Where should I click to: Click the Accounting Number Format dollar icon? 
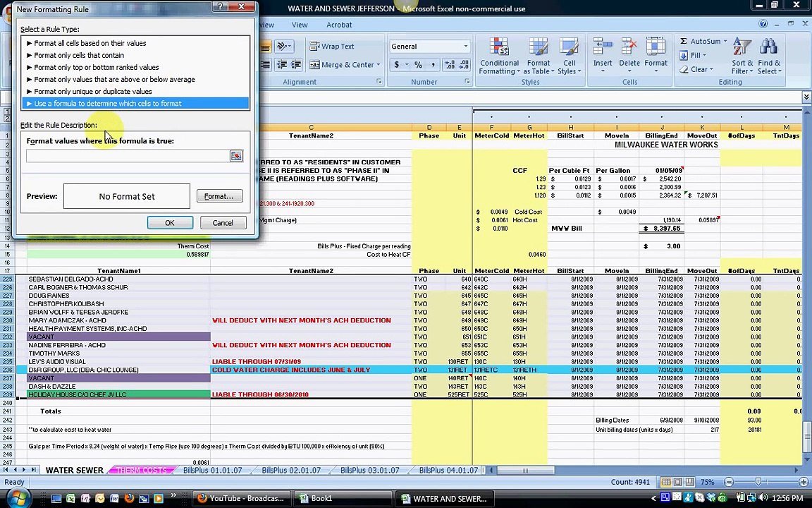[397, 65]
